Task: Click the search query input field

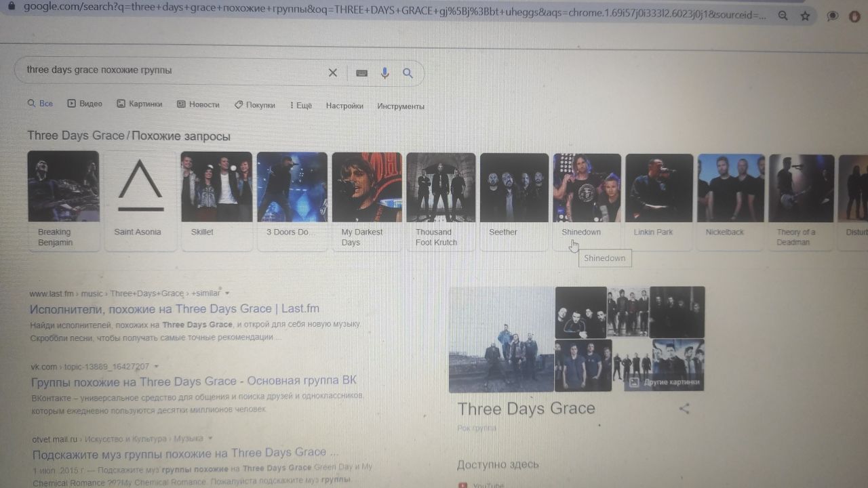Action: click(173, 70)
